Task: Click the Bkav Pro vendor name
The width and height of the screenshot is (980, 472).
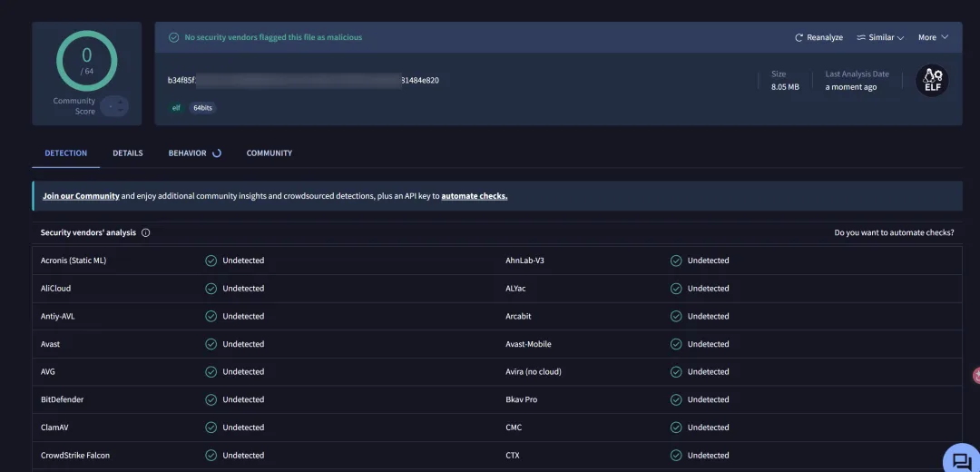Action: (521, 399)
